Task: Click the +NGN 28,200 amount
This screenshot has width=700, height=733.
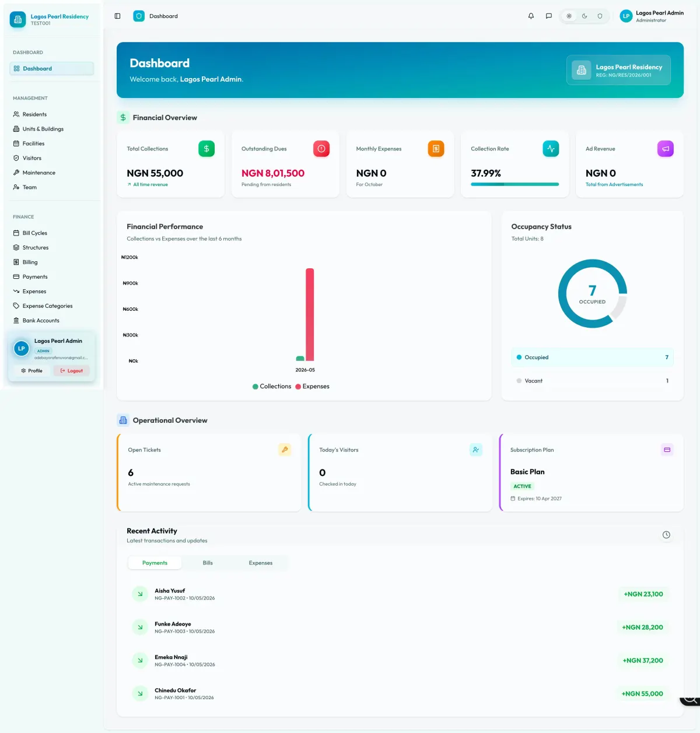Action: [x=642, y=627]
